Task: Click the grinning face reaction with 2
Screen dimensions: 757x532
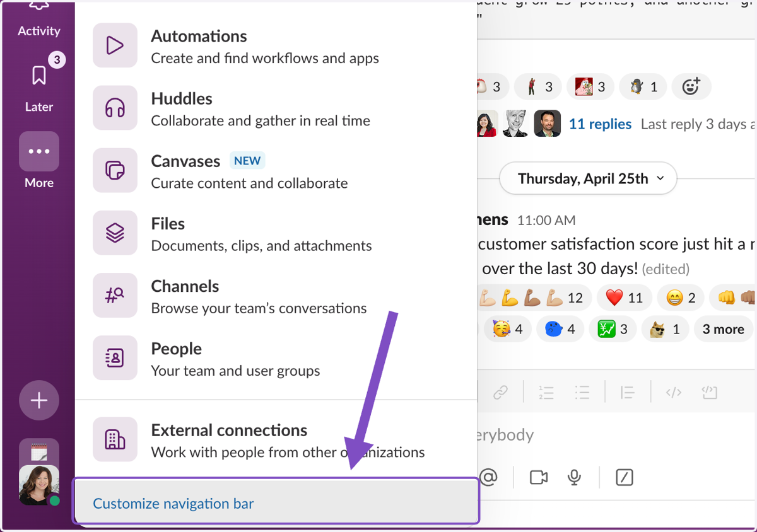Action: [681, 298]
